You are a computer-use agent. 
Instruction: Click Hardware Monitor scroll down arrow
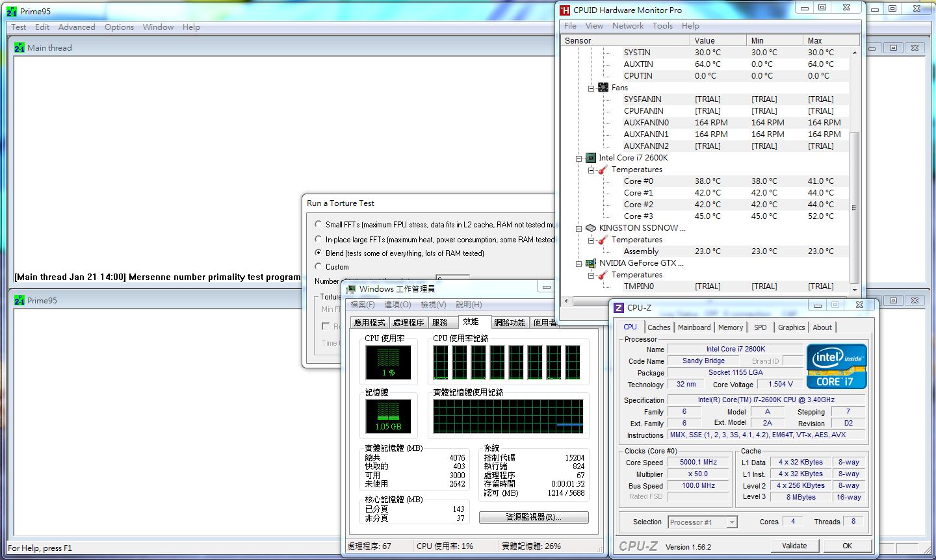[854, 290]
